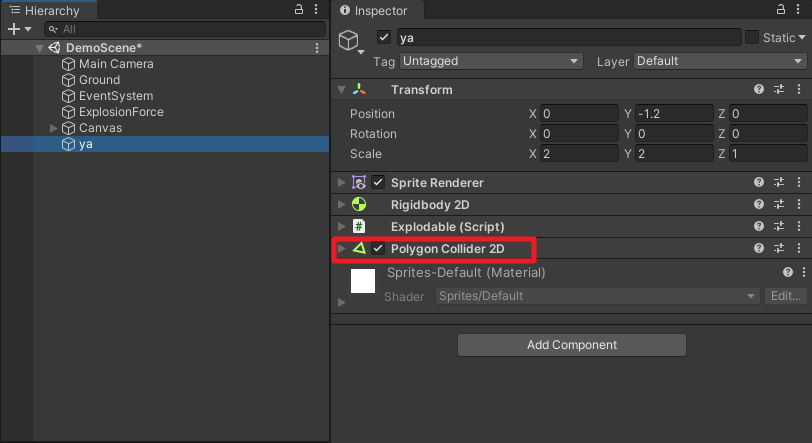Viewport: 812px width, 443px height.
Task: Expand the Canvas object in Hierarchy
Action: click(54, 128)
